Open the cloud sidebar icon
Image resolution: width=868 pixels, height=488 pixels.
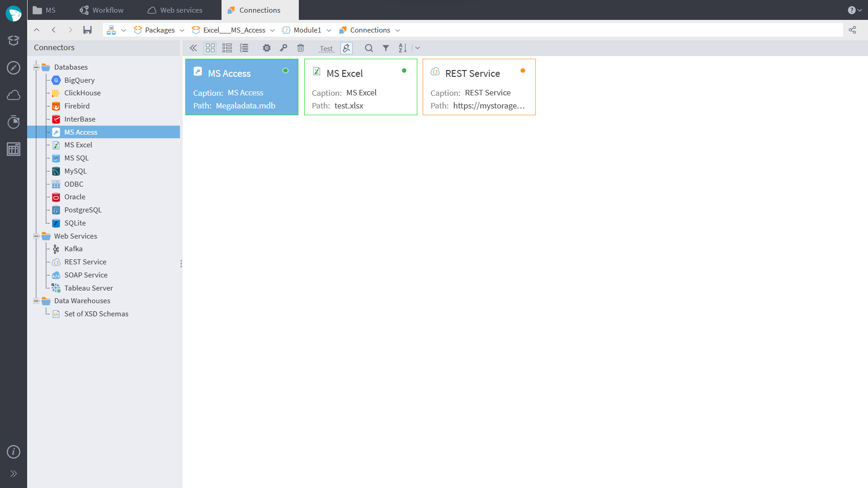click(x=14, y=95)
